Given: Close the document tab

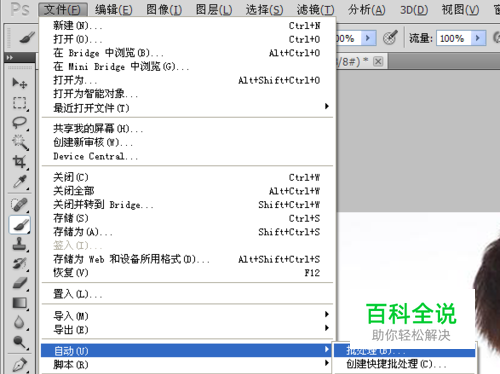Looking at the screenshot, I should [x=378, y=62].
